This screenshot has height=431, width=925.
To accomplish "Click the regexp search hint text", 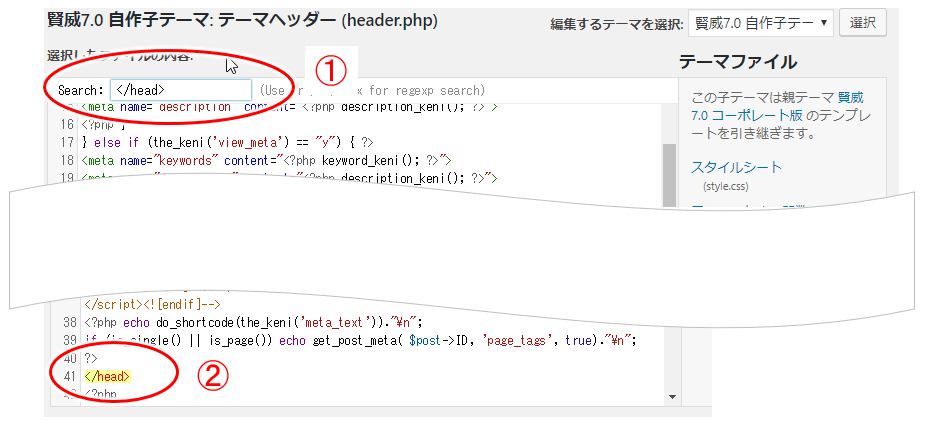I will pos(372,90).
